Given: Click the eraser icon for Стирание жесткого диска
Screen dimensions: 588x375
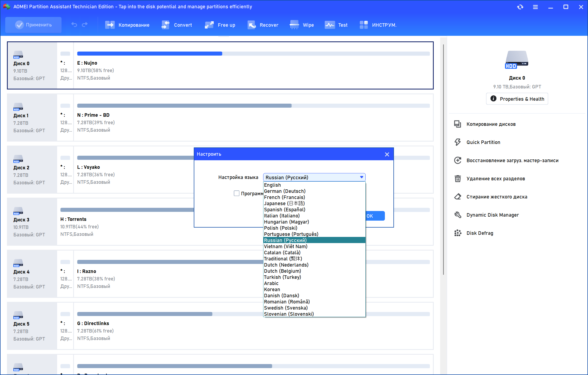Looking at the screenshot, I should (x=457, y=197).
